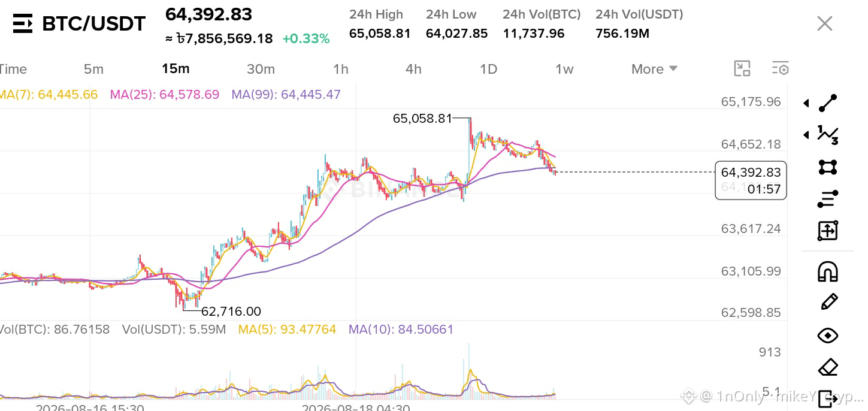This screenshot has height=411, width=868.
Task: Open the More intervals dropdown
Action: tap(654, 69)
